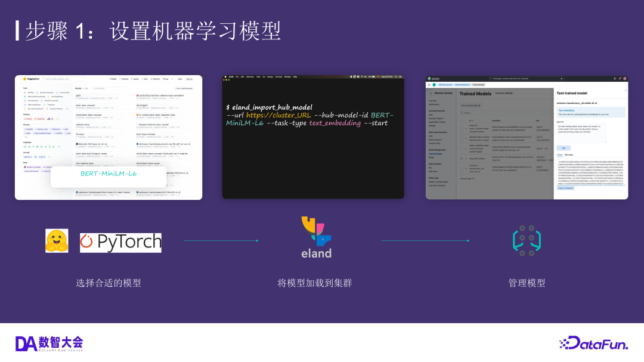644x362 pixels.
Task: Open the Sort: Most Downloads dropdown
Action: point(183,88)
